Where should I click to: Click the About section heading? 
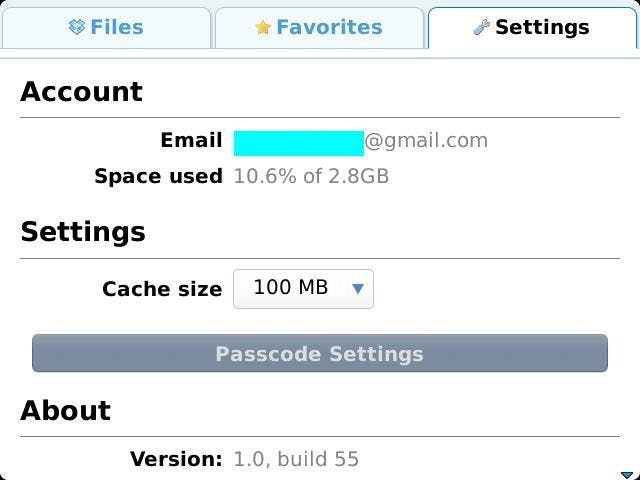point(66,411)
